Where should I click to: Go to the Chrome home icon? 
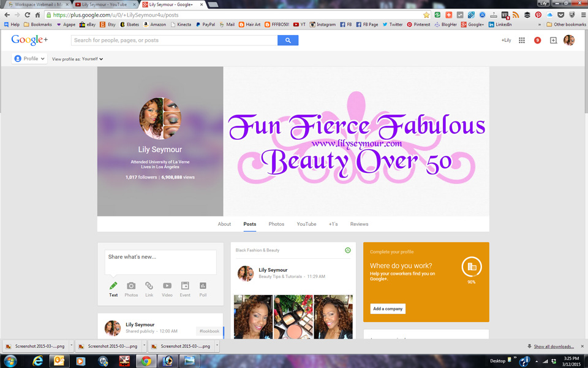[37, 15]
